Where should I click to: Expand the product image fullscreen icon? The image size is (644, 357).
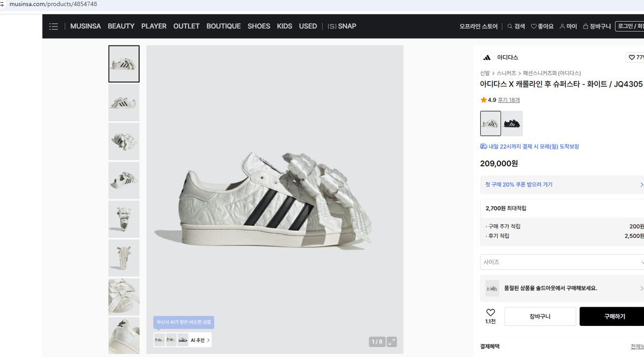tap(392, 341)
